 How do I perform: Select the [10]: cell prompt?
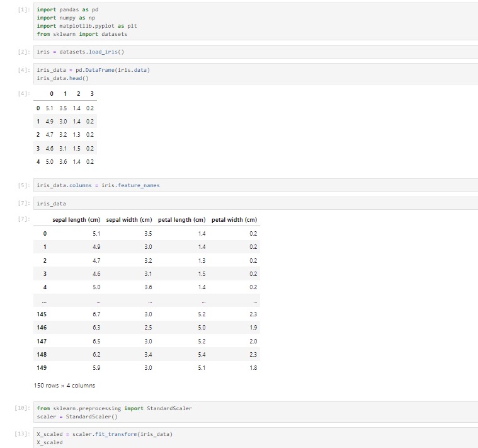[23, 408]
